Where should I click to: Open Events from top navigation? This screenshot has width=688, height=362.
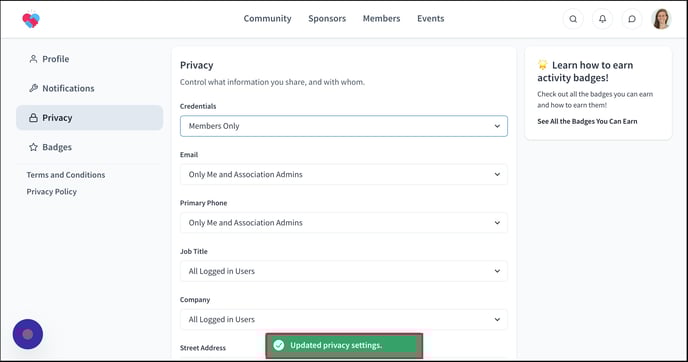[430, 18]
